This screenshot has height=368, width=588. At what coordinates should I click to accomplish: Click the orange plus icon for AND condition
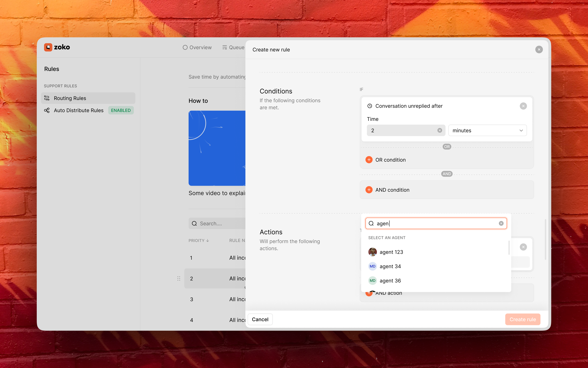point(369,190)
